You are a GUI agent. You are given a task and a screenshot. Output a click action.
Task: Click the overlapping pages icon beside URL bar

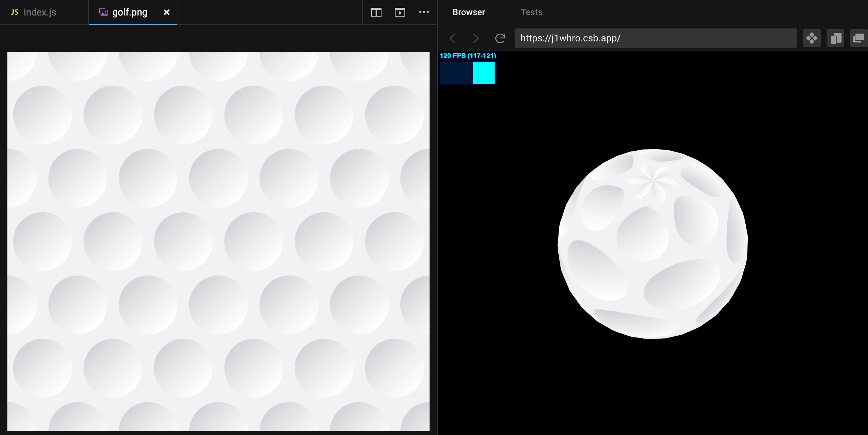click(835, 38)
